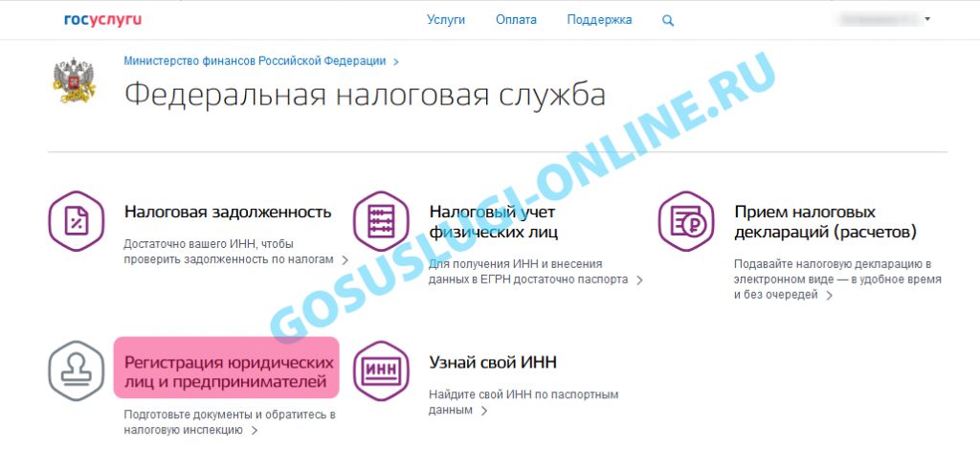Image resolution: width=980 pixels, height=471 pixels.
Task: Open Прием налоговых деклараций (расчетов)
Action: click(826, 223)
